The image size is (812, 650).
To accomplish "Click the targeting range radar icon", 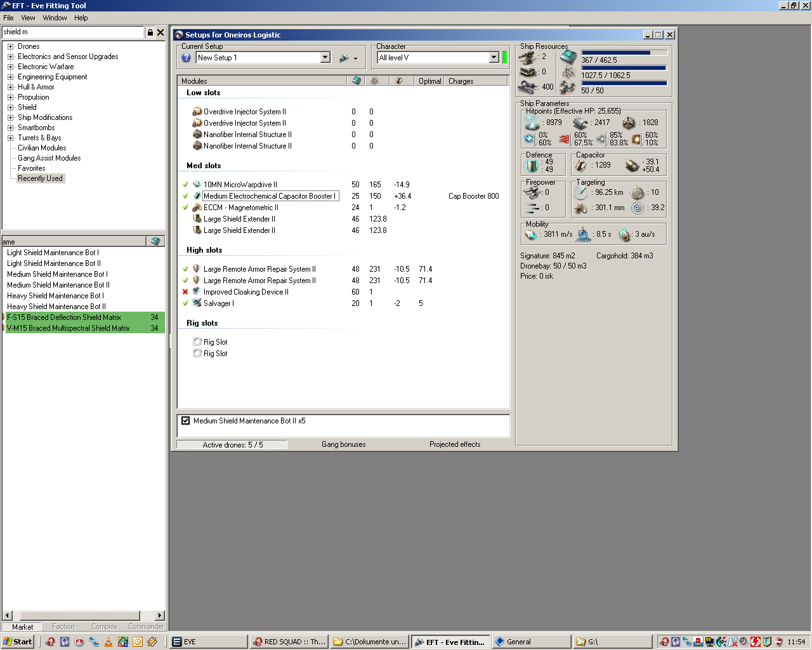I will (x=580, y=193).
